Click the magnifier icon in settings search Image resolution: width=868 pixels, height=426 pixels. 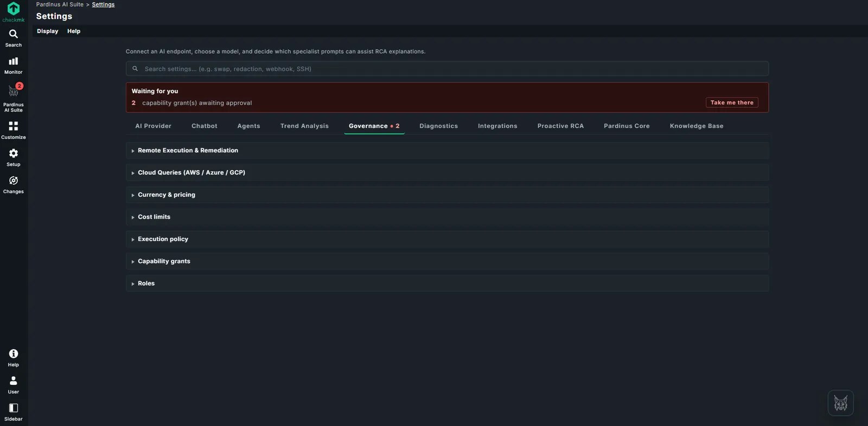pyautogui.click(x=135, y=69)
